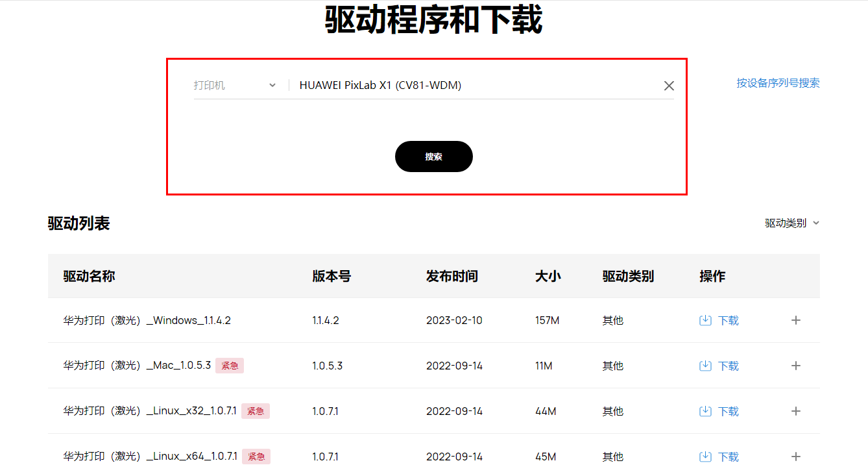Screen dimensions: 868x476
Task: Select driver name 华为打印（激光）_Windows_1.1.4.2
Action: pos(147,320)
